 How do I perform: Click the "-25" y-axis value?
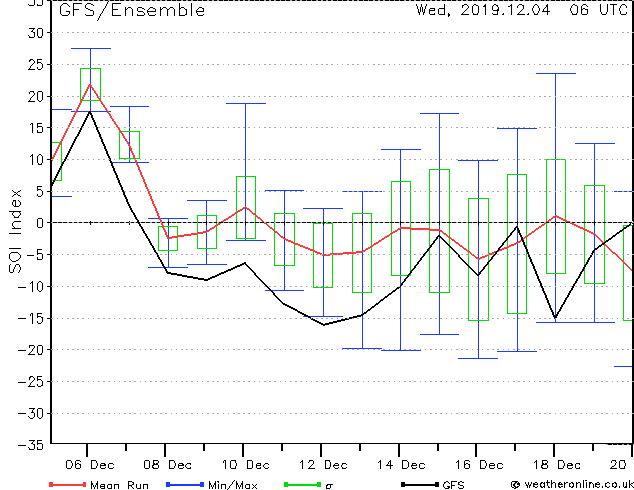pyautogui.click(x=32, y=382)
